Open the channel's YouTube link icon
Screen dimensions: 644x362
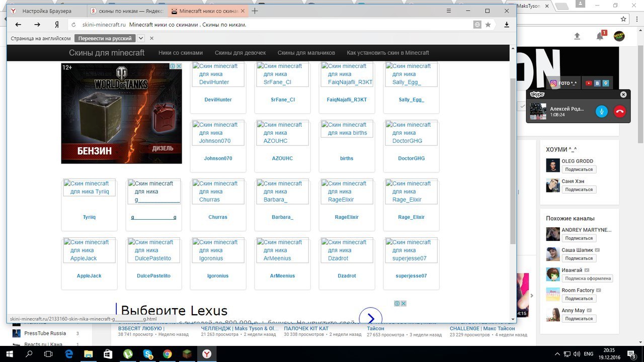(589, 83)
